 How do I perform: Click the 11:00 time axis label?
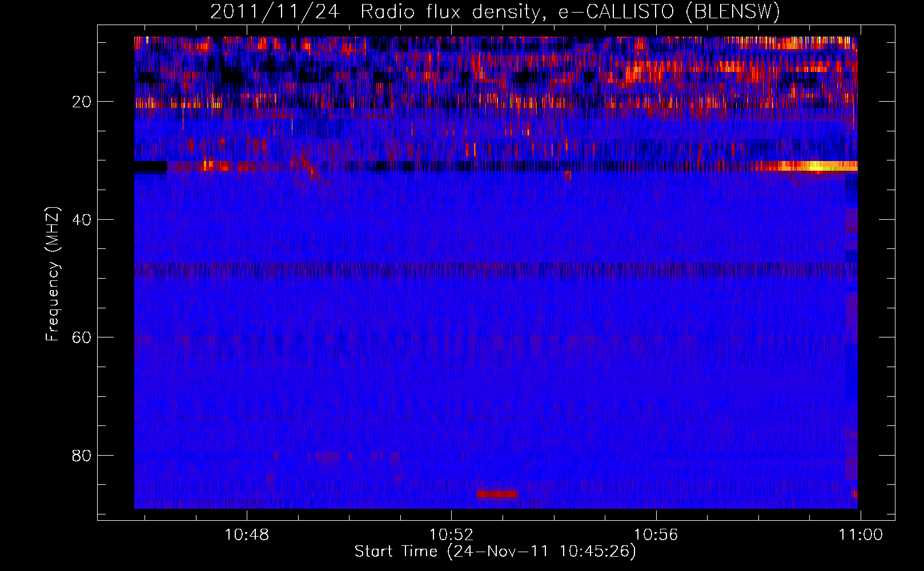861,535
